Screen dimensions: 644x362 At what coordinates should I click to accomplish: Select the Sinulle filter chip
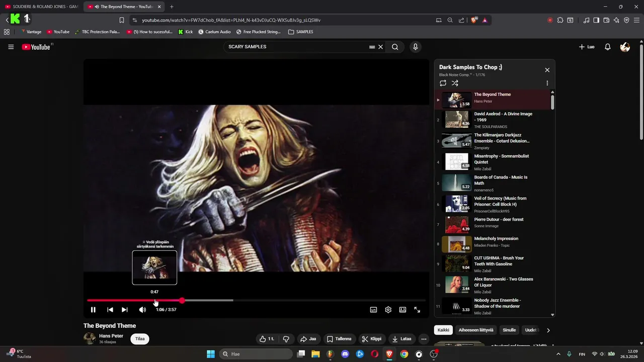pyautogui.click(x=509, y=330)
